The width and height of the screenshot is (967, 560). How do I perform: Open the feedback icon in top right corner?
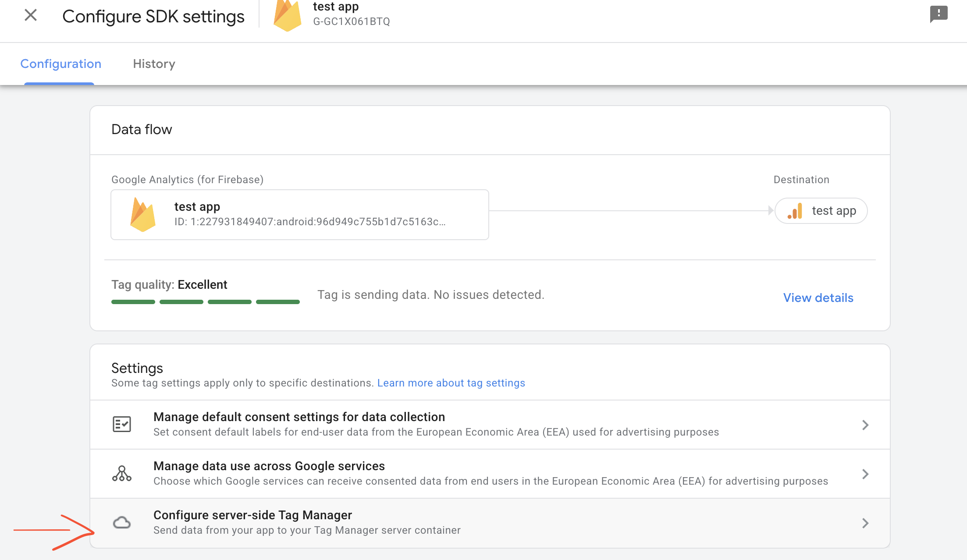[938, 14]
